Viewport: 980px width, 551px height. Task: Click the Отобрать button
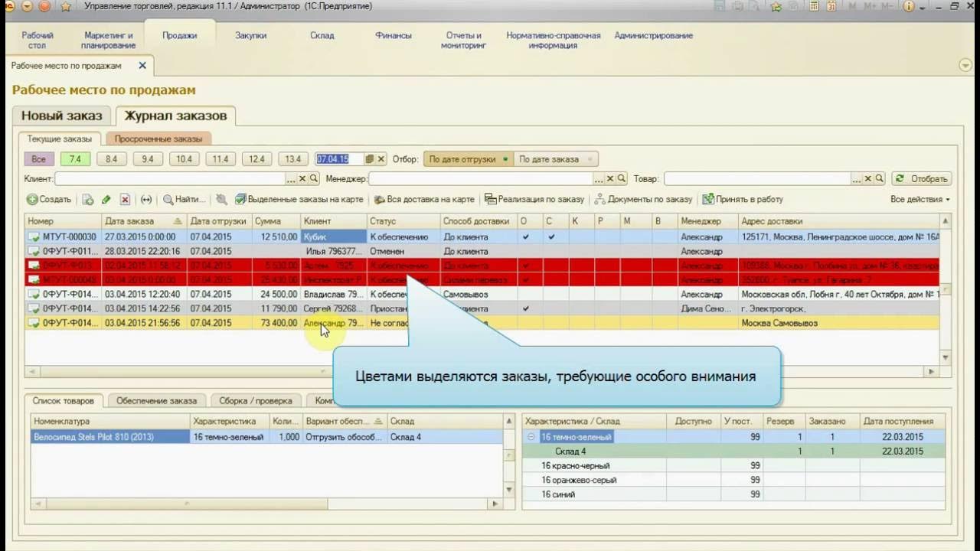(x=922, y=178)
